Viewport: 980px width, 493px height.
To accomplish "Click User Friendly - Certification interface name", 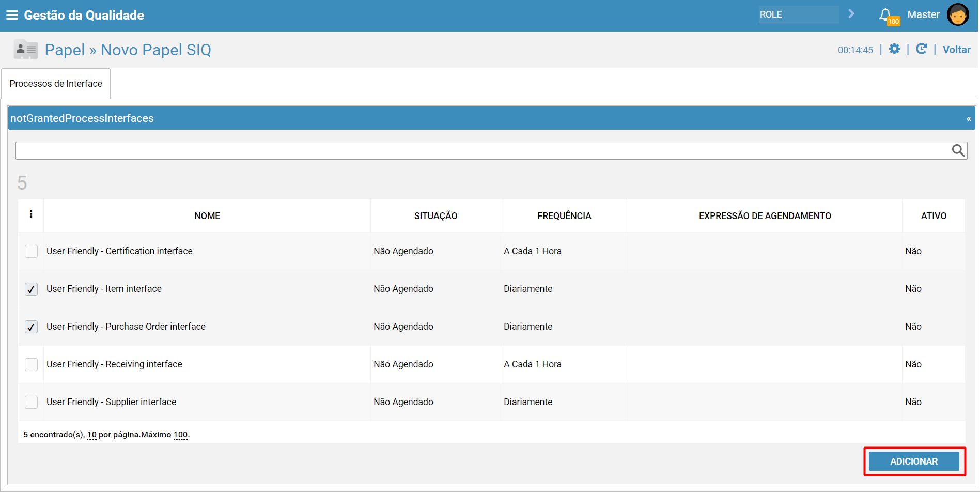I will pyautogui.click(x=119, y=251).
